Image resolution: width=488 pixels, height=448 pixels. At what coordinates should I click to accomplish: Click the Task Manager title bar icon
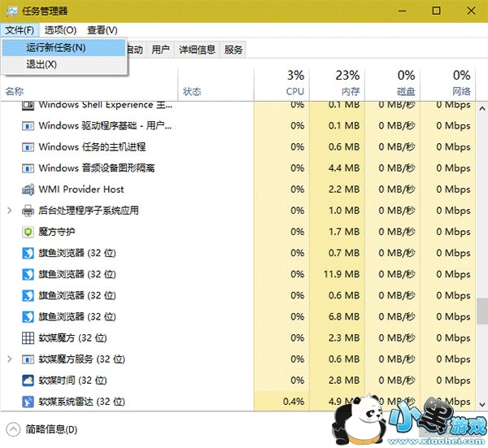(12, 11)
